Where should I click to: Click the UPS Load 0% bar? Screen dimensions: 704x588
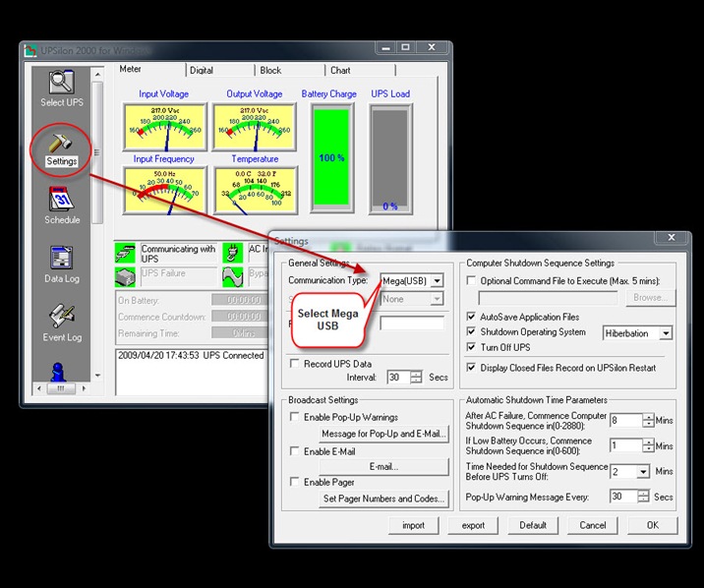(x=390, y=158)
